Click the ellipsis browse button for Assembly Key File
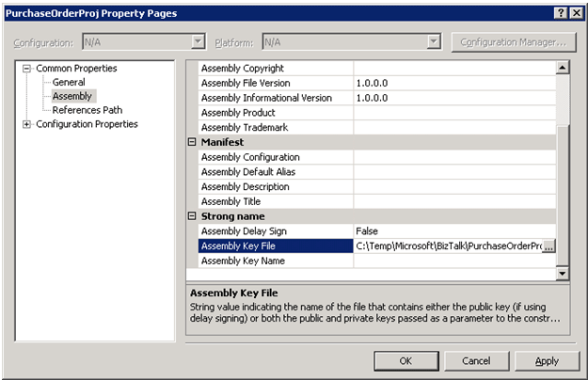Image resolution: width=588 pixels, height=380 pixels. [548, 245]
